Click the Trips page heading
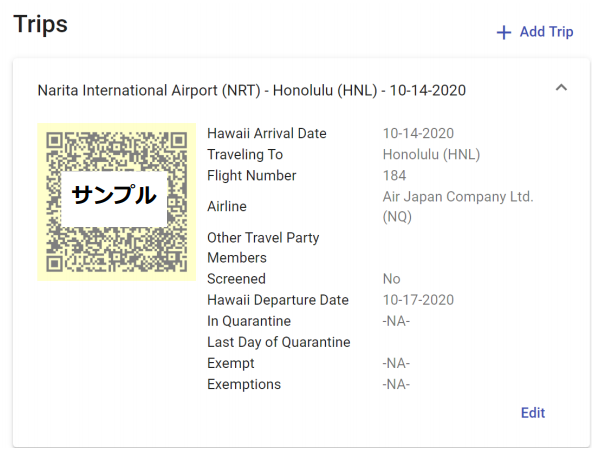The height and width of the screenshot is (459, 603). coord(40,24)
